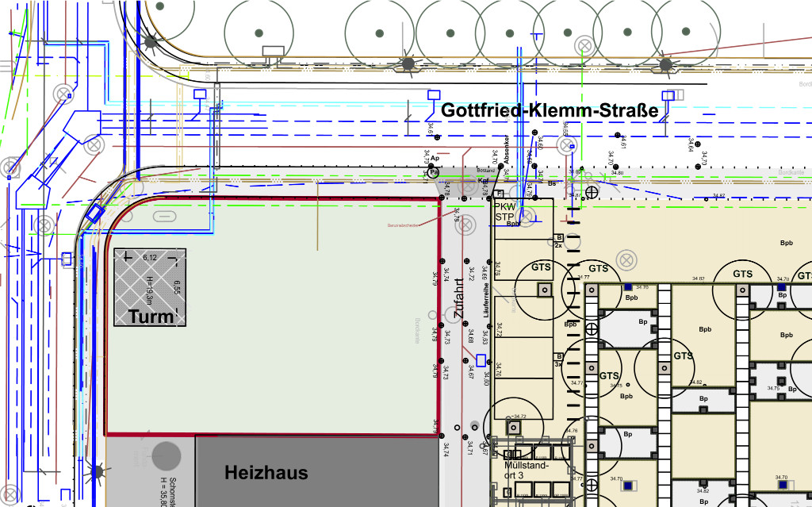
Task: Select the Heizhaus building block
Action: [317, 472]
